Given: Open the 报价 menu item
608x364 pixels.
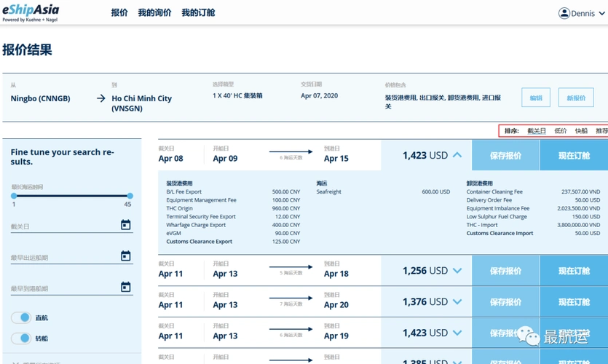Looking at the screenshot, I should click(x=119, y=13).
